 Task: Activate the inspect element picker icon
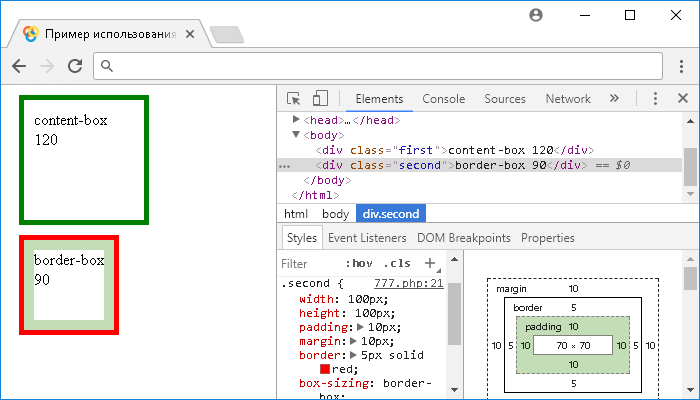pos(293,99)
